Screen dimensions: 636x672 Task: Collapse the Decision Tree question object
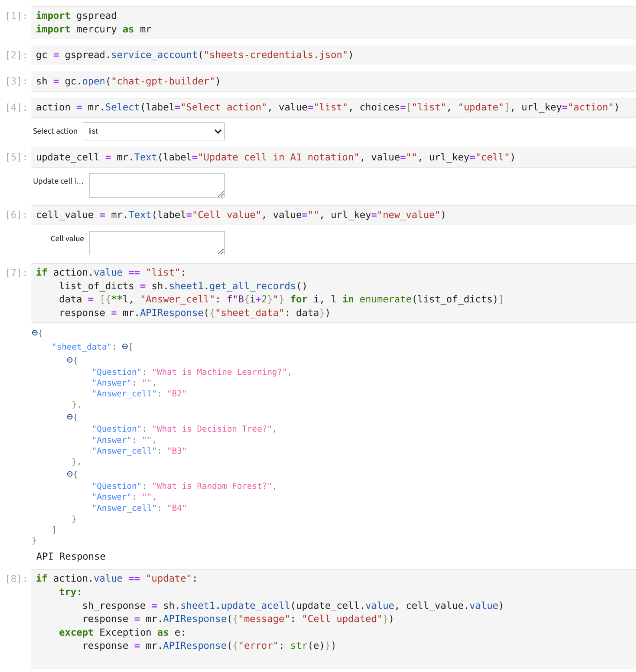[x=70, y=417]
